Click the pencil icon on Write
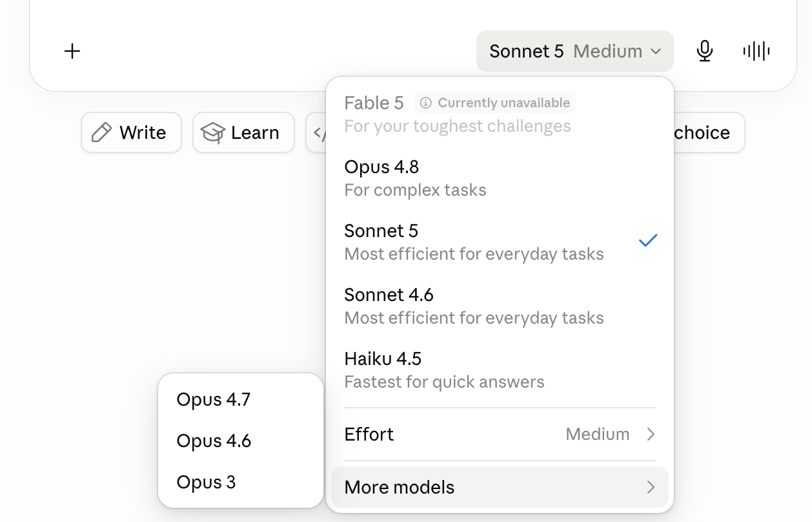 (x=101, y=132)
